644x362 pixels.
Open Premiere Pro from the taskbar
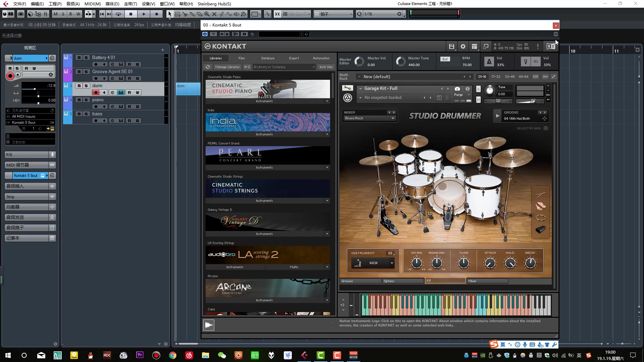[140, 355]
